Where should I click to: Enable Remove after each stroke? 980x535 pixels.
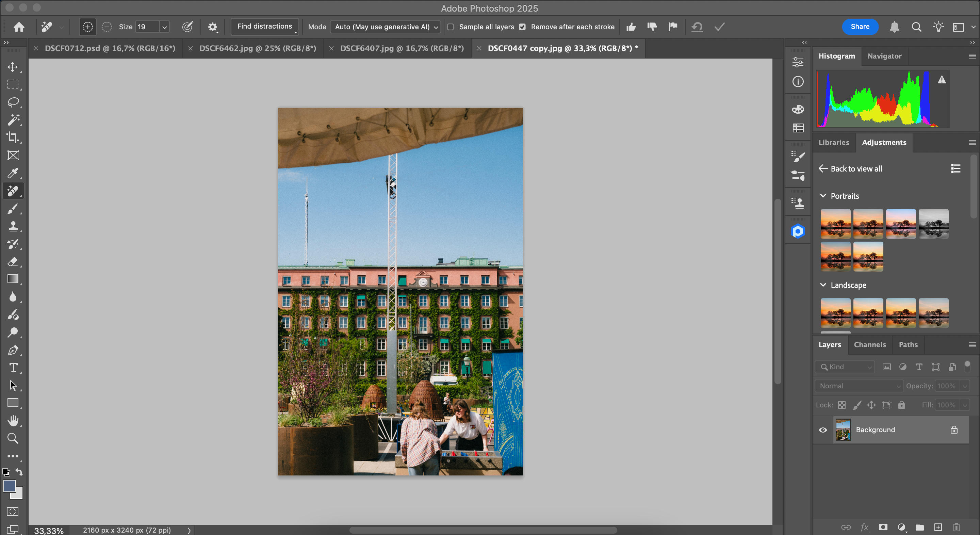pyautogui.click(x=523, y=27)
